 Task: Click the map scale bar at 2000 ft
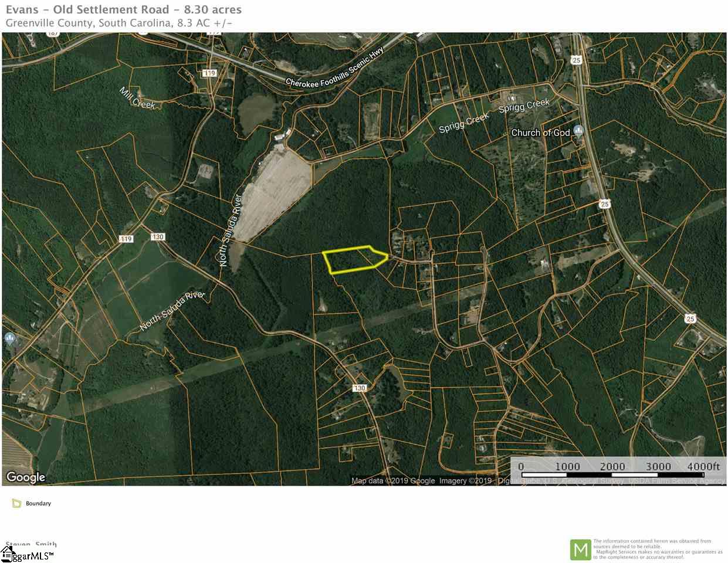coord(612,467)
